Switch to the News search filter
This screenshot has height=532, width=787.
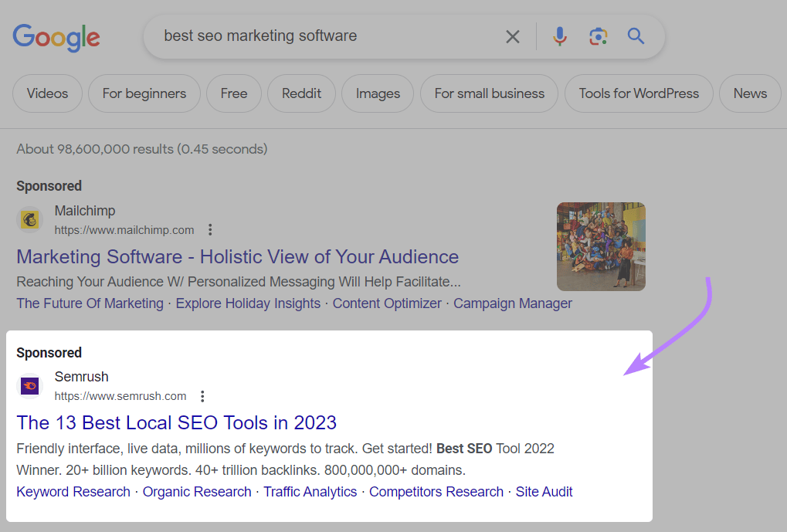click(749, 93)
